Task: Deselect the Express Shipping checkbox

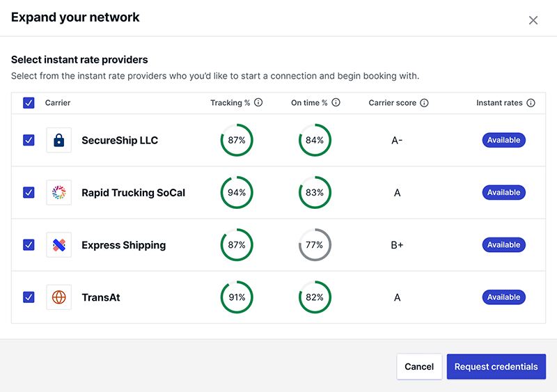Action: pyautogui.click(x=29, y=245)
